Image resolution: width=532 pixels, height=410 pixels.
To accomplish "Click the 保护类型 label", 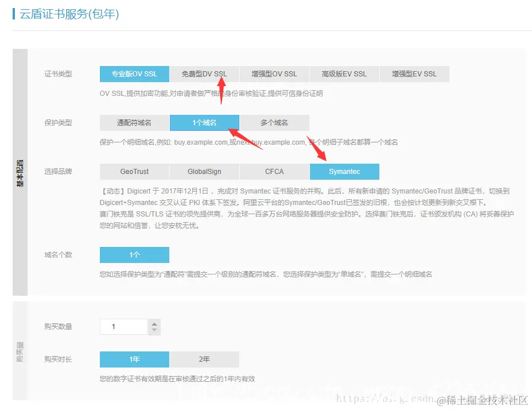I will [58, 123].
